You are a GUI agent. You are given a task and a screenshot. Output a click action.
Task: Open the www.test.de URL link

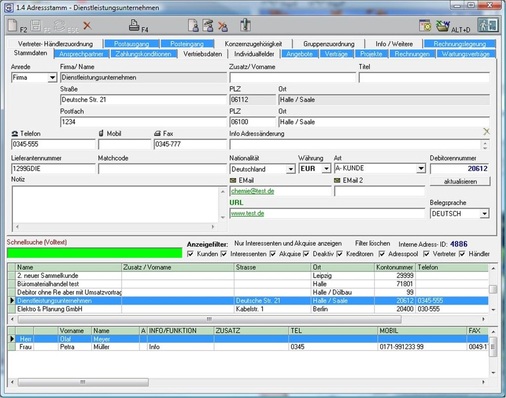point(247,213)
